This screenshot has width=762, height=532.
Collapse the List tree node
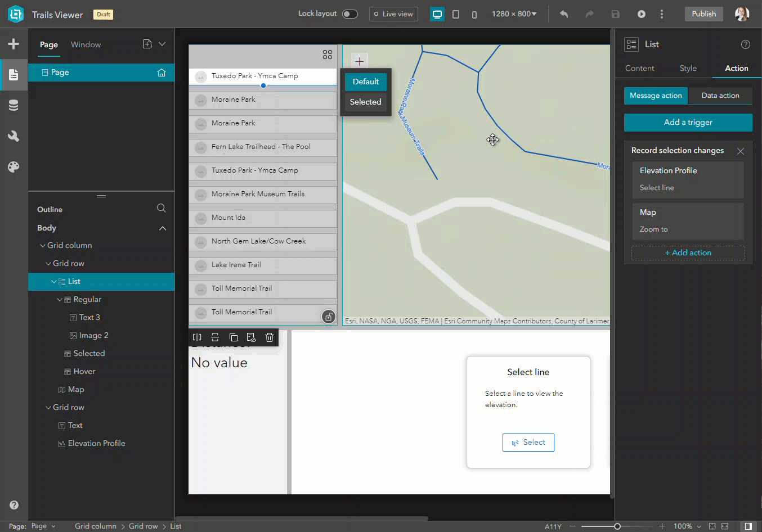[54, 282]
